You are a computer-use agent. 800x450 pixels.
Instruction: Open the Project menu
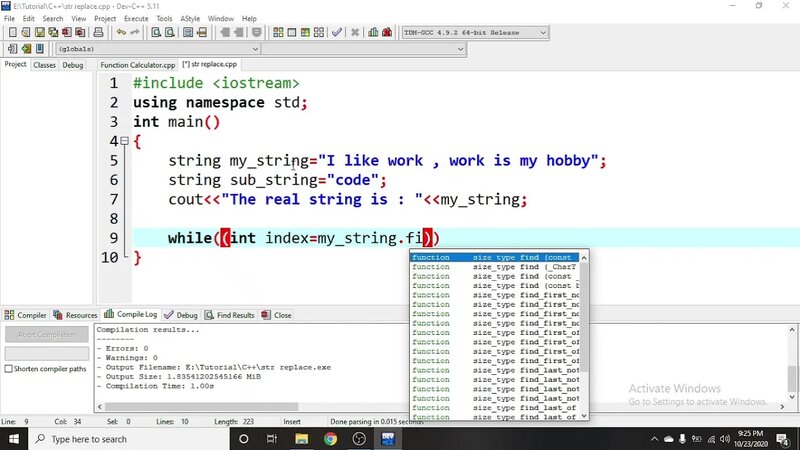(x=105, y=18)
